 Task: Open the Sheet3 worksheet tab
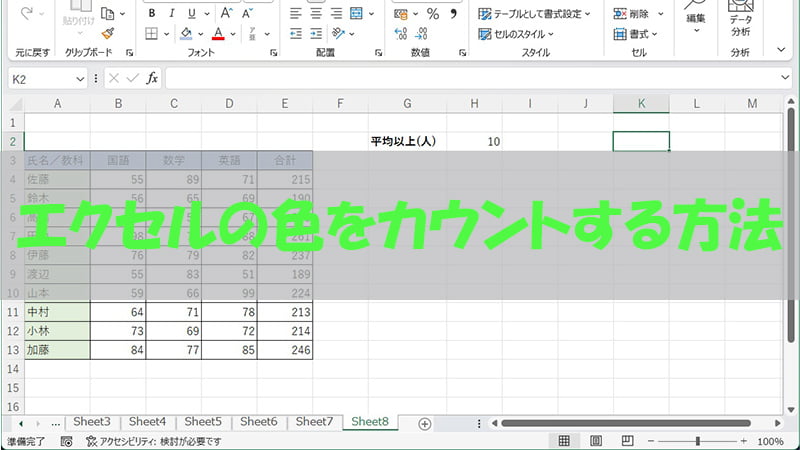(x=91, y=422)
